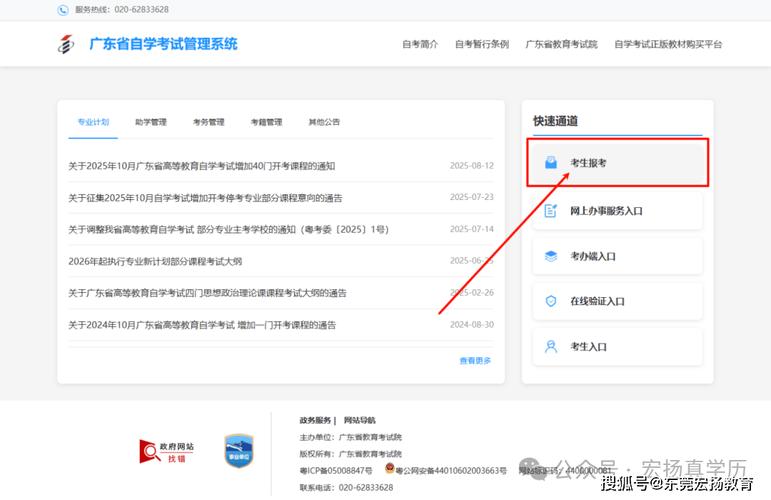Open 自考暂行条例 navigation link
This screenshot has width=771, height=500.
pyautogui.click(x=482, y=44)
